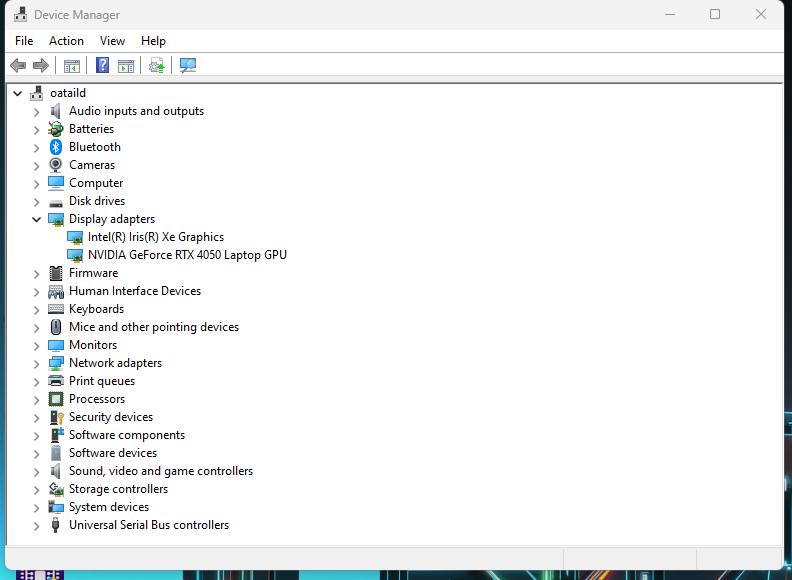Click the Software components puzzle icon

coord(57,435)
